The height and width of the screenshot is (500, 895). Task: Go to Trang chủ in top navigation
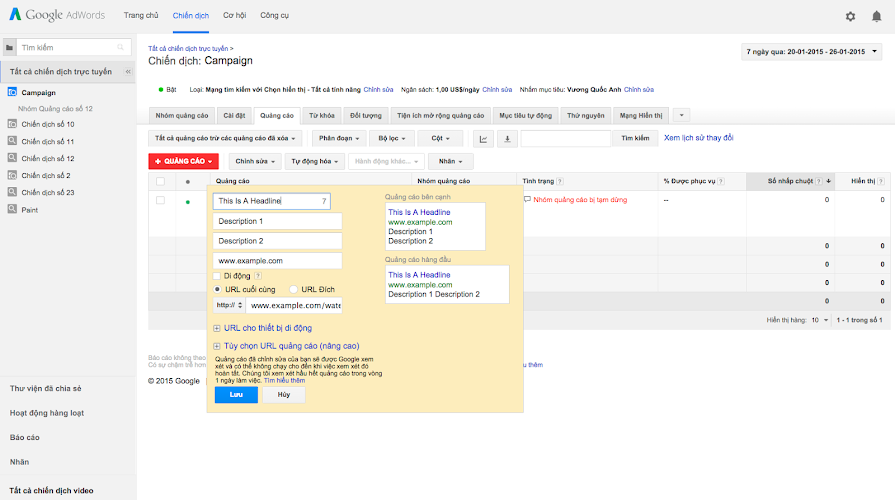(x=141, y=15)
